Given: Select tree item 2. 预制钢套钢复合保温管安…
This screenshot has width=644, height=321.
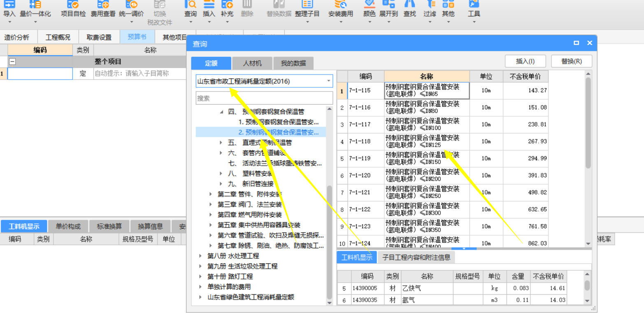Looking at the screenshot, I should 279,132.
